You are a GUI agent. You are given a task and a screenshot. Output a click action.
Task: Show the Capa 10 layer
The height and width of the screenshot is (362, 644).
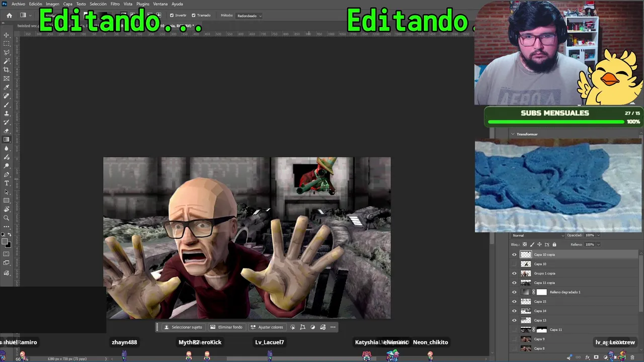(514, 264)
